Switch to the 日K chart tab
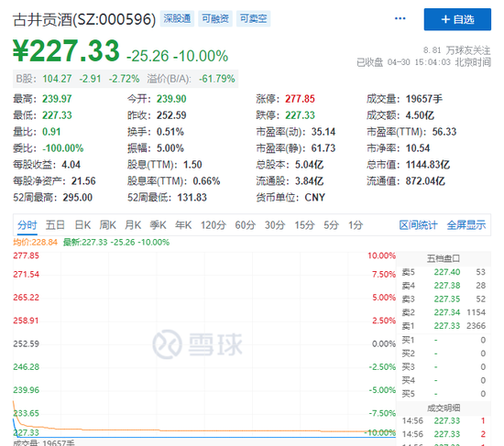504x446 pixels. 82,225
